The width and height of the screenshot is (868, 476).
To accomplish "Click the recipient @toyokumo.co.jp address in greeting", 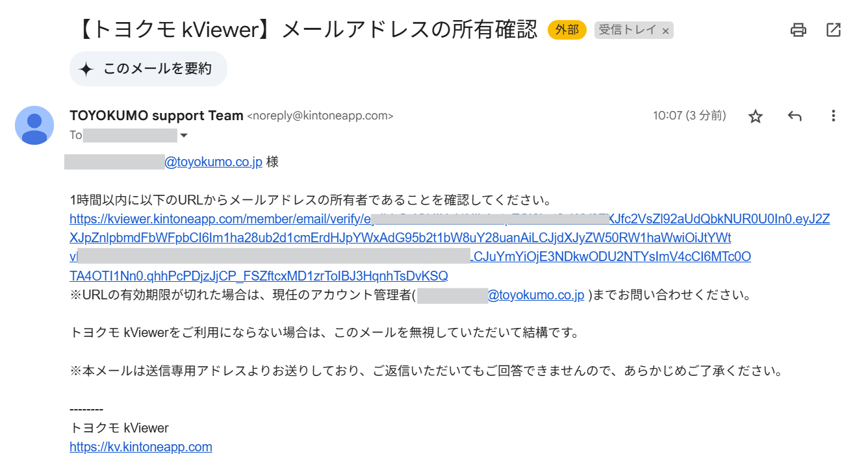I will (213, 162).
